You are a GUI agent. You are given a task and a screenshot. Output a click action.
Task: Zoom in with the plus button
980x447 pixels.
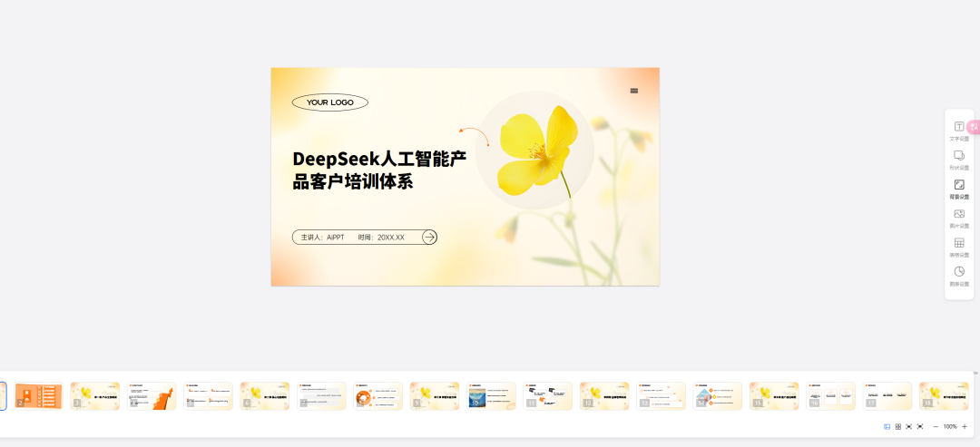coord(965,426)
